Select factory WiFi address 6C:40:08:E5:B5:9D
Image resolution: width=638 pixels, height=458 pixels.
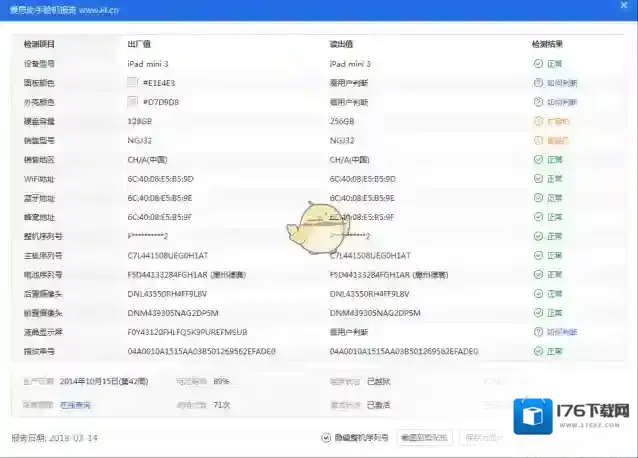coord(160,179)
